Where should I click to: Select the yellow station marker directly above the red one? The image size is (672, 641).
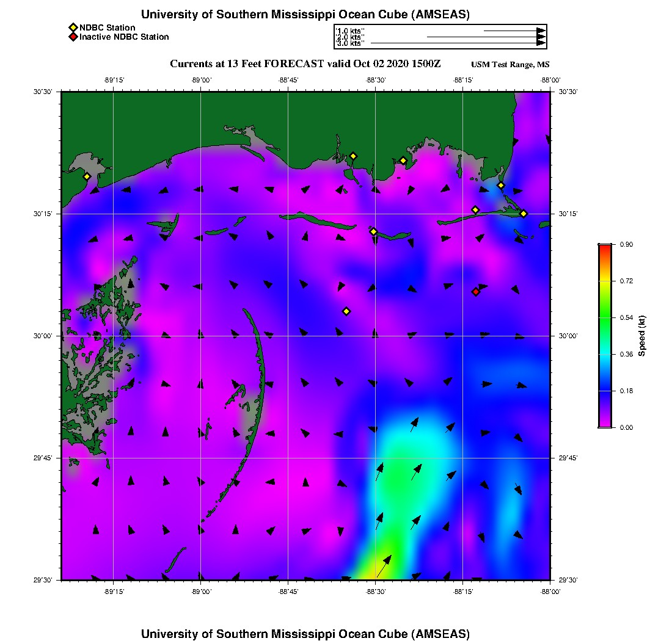(x=475, y=210)
